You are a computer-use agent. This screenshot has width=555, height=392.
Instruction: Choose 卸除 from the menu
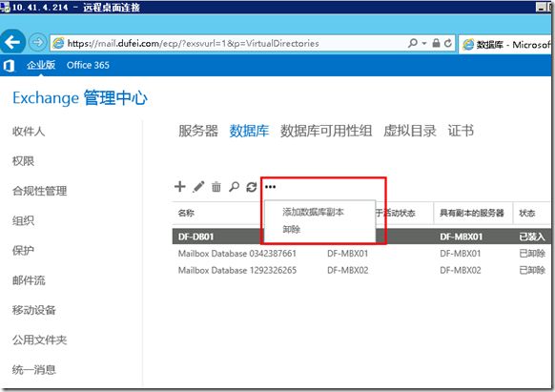291,230
